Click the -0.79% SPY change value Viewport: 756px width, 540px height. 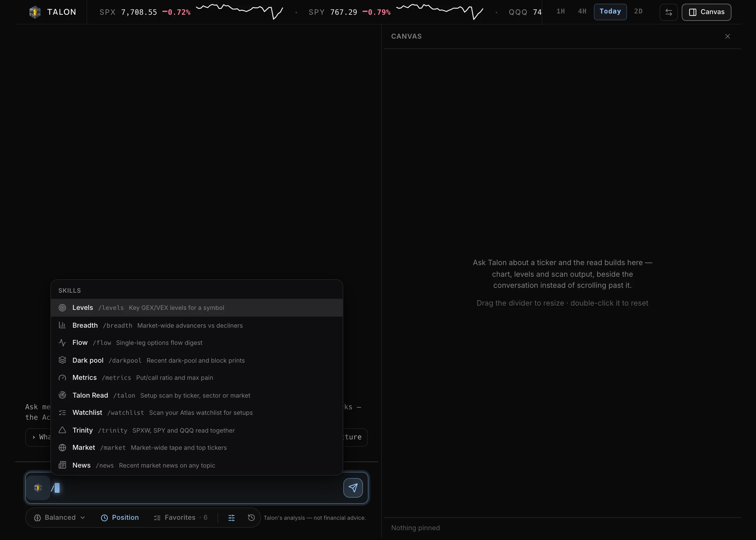376,12
